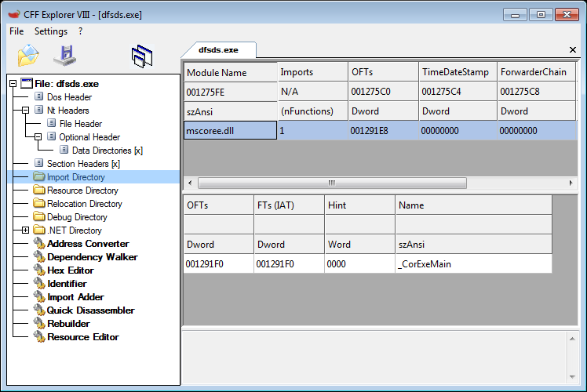Click the multiple windows toolbar icon
This screenshot has height=392, width=587.
pos(142,56)
